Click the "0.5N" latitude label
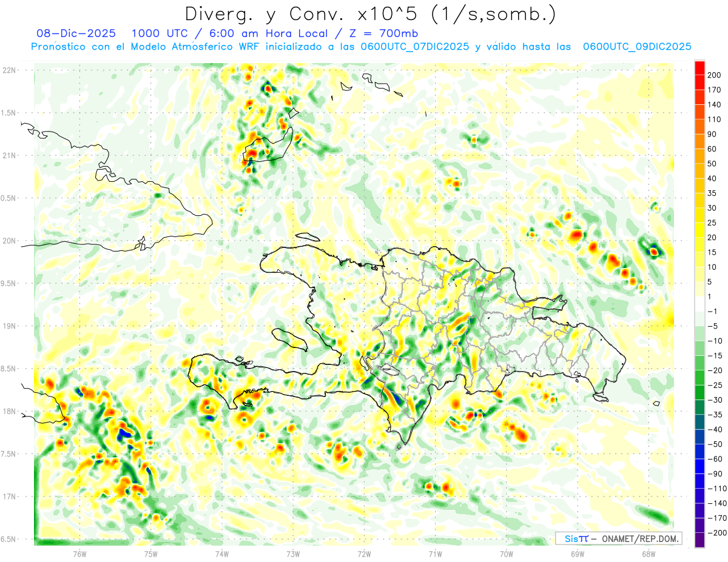This screenshot has height=562, width=728. pos(9,198)
